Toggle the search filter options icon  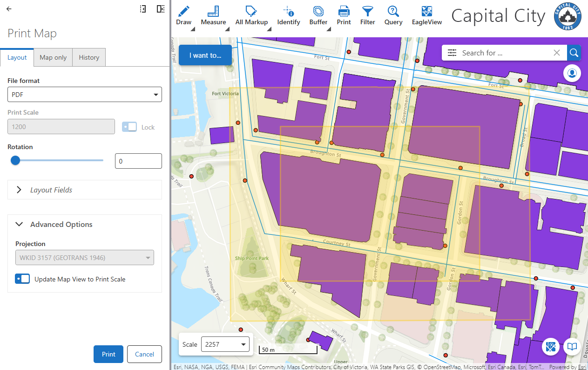(452, 53)
